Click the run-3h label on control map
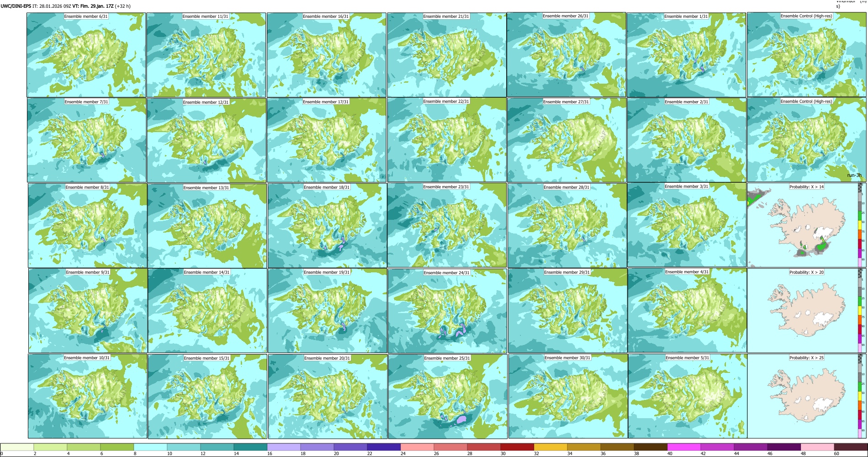 point(854,175)
